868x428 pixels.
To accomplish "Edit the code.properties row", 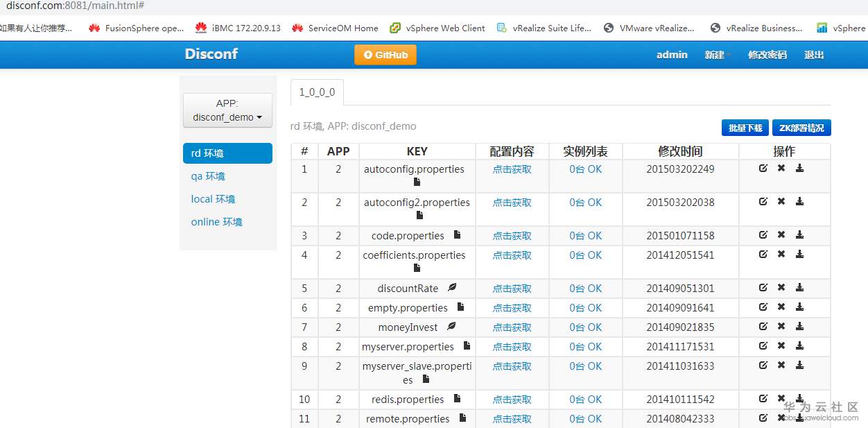I will pyautogui.click(x=763, y=234).
